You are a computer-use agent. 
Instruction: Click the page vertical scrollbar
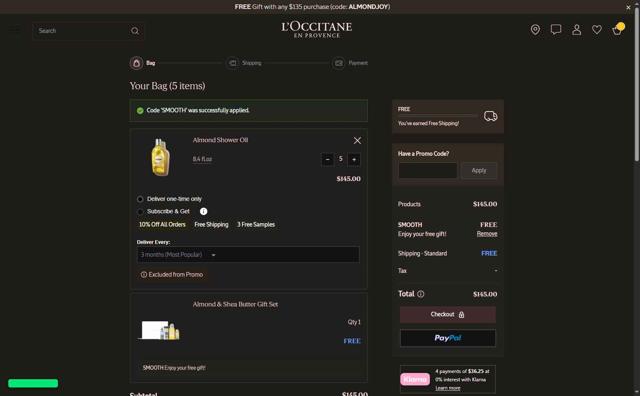point(637,86)
